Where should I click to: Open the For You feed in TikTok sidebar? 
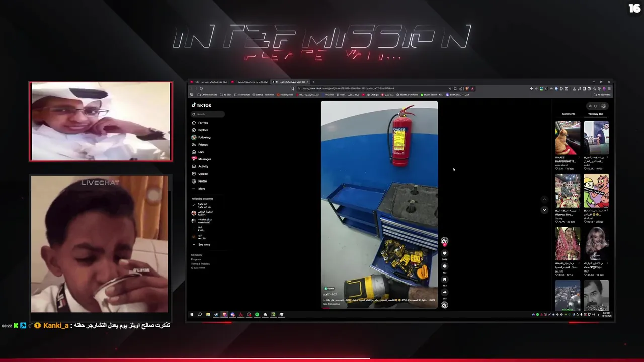[200, 123]
